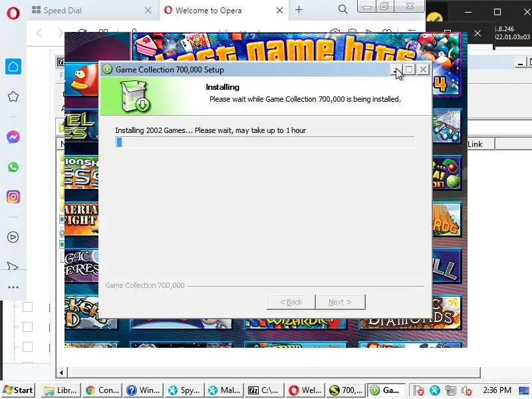This screenshot has height=399, width=532.
Task: Switch to Windows Help taskbar button
Action: coord(144,390)
